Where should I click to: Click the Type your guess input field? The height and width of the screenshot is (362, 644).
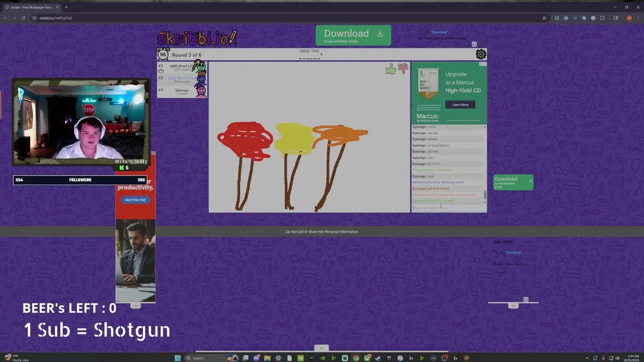click(x=449, y=208)
